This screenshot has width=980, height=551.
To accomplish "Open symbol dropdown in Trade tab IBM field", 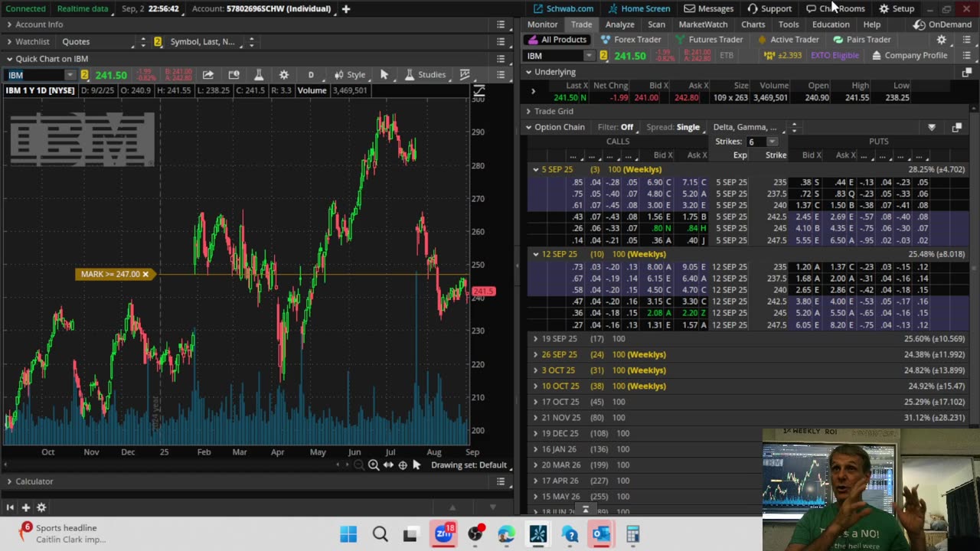I will (x=589, y=55).
